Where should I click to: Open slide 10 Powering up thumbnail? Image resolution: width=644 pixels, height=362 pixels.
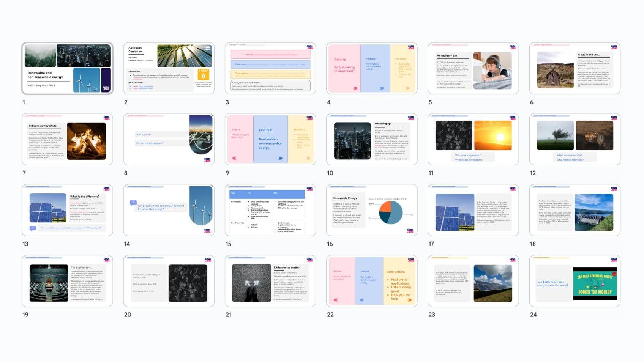click(372, 139)
